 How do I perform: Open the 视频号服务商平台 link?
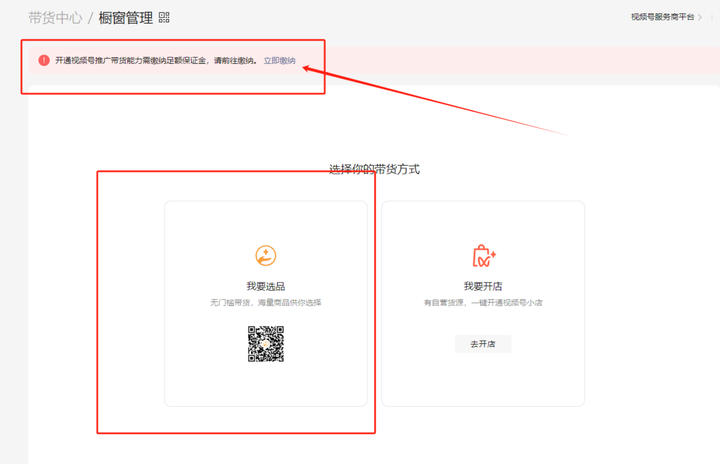(x=662, y=17)
